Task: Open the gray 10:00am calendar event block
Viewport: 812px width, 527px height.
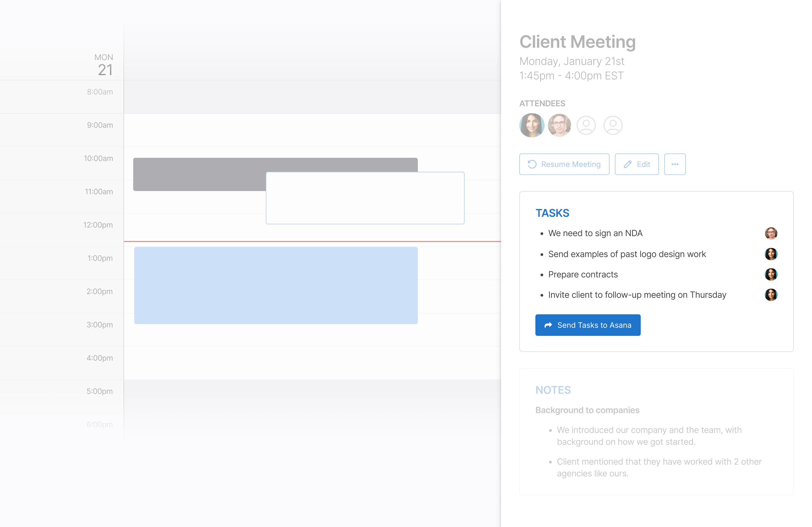Action: [199, 174]
